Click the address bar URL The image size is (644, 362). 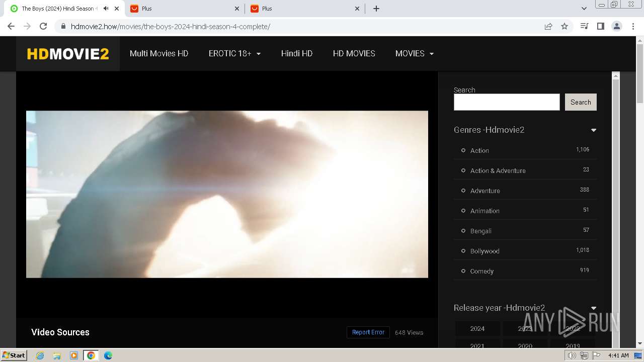click(x=171, y=27)
